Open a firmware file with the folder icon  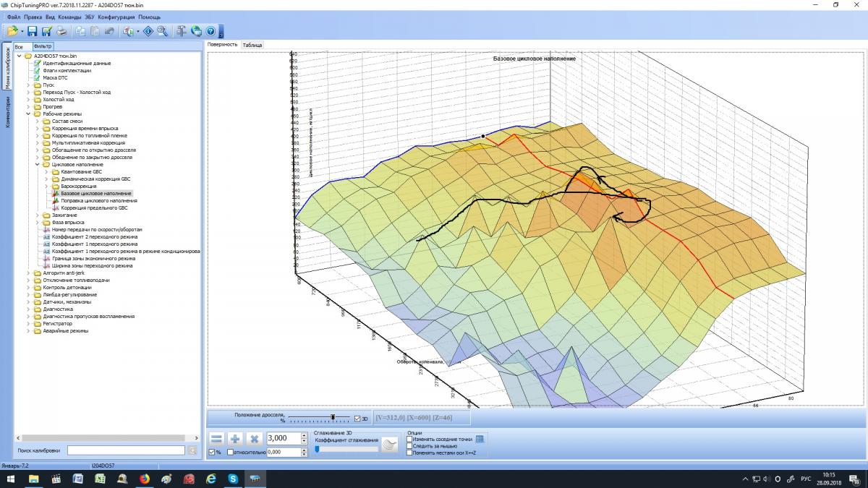tap(12, 31)
